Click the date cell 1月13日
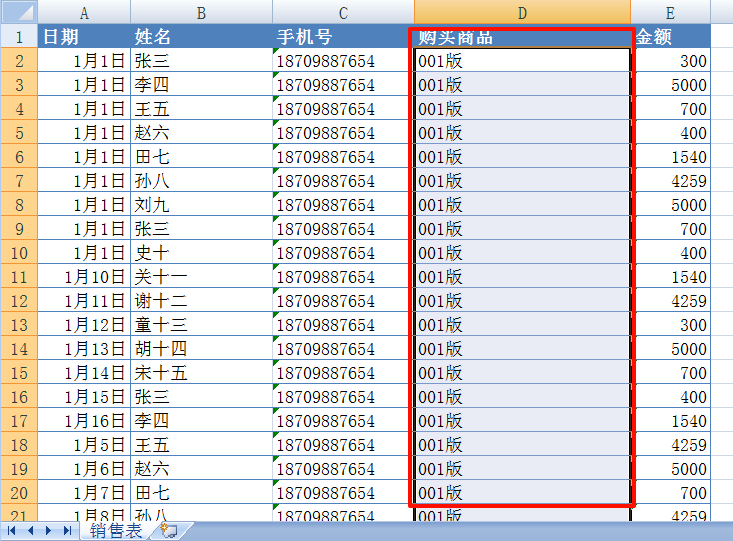Screen dimensions: 733x541 pyautogui.click(x=84, y=348)
